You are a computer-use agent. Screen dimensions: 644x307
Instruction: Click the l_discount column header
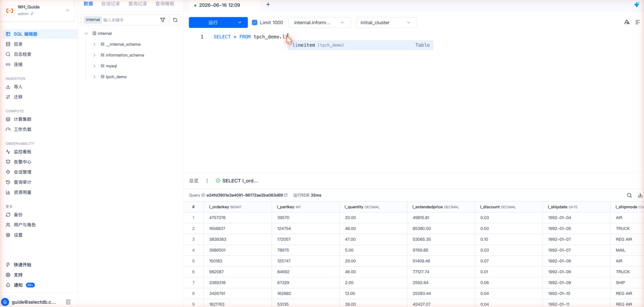[x=508, y=207]
